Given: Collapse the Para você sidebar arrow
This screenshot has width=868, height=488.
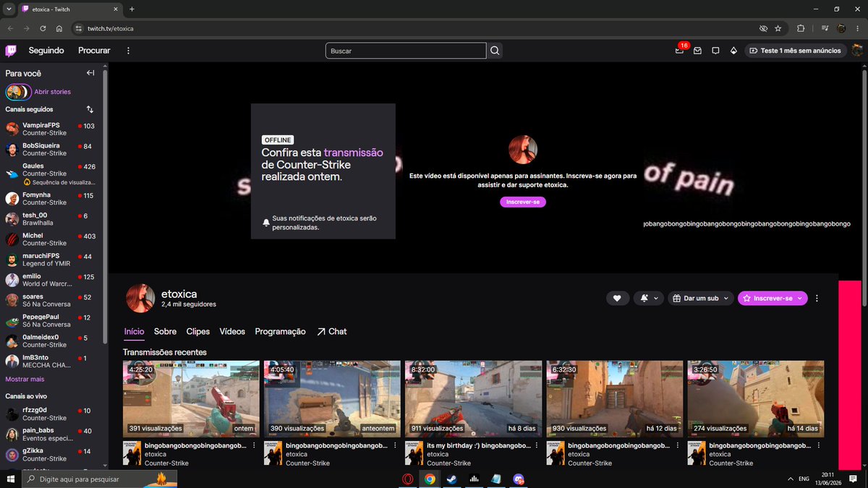Looking at the screenshot, I should pos(90,73).
